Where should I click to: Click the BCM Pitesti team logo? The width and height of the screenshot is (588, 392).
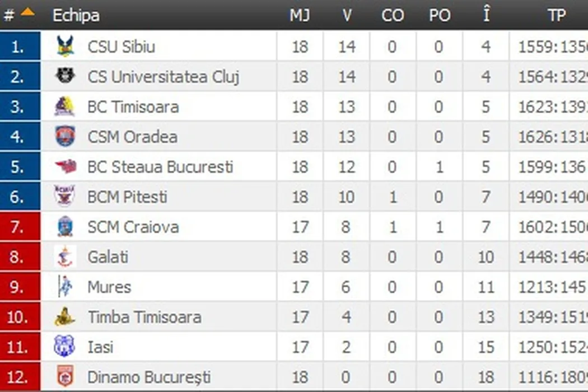coord(65,197)
